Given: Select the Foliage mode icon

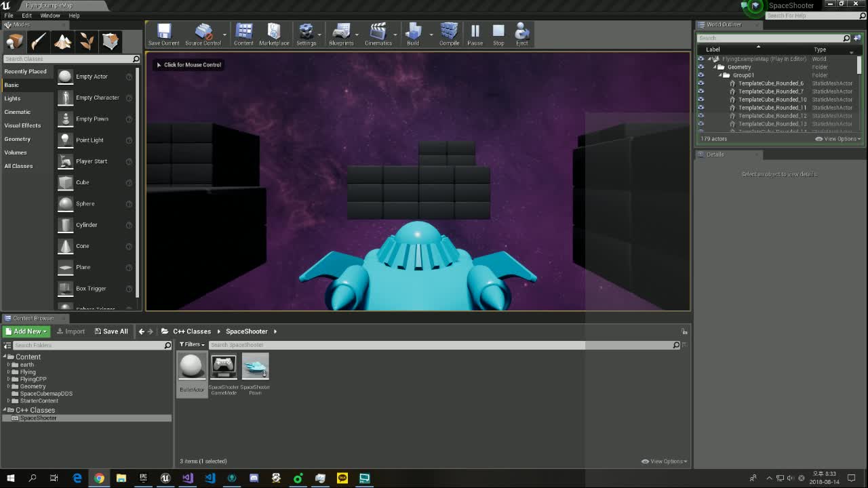Looking at the screenshot, I should coord(87,42).
